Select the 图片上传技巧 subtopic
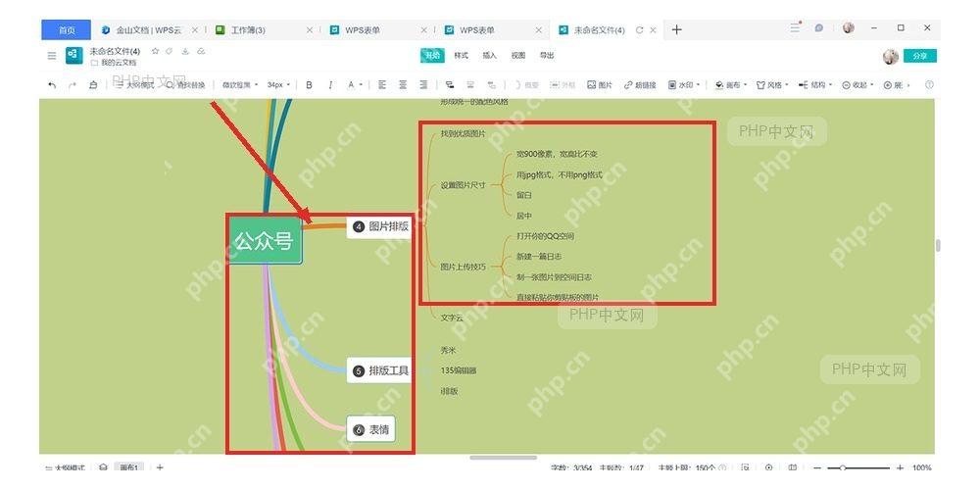This screenshot has width=980, height=490. (x=464, y=267)
